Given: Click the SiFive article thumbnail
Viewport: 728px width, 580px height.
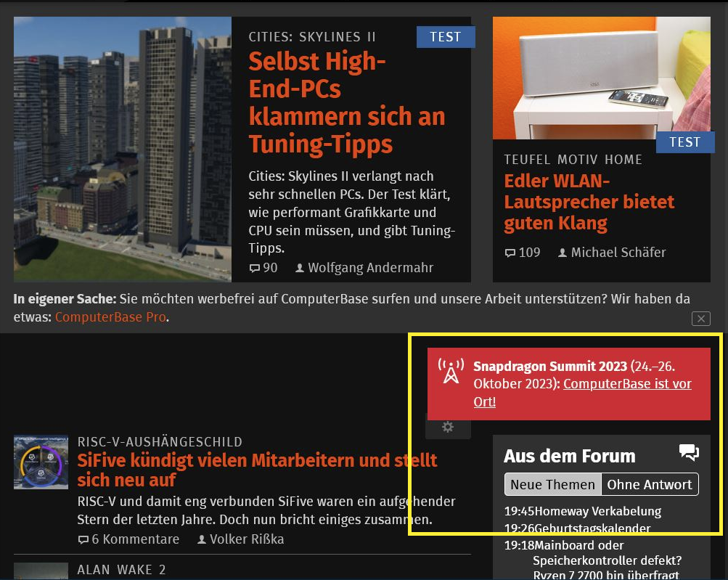Looking at the screenshot, I should coord(41,462).
